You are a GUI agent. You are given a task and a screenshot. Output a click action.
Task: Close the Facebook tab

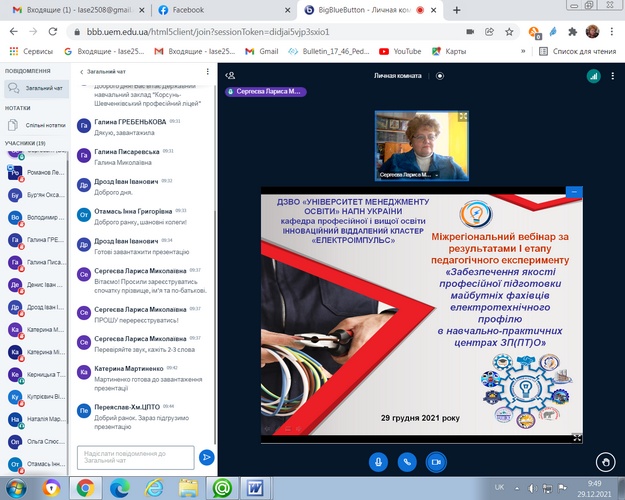287,10
